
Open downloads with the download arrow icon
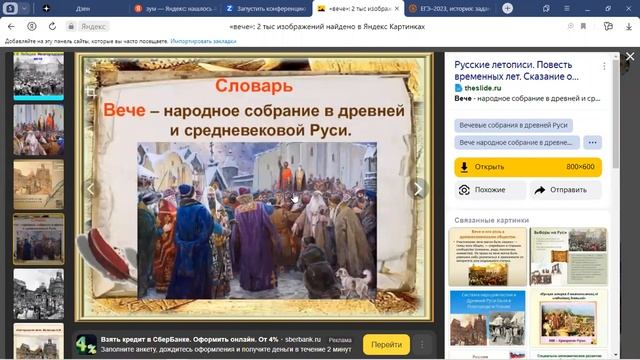click(629, 27)
